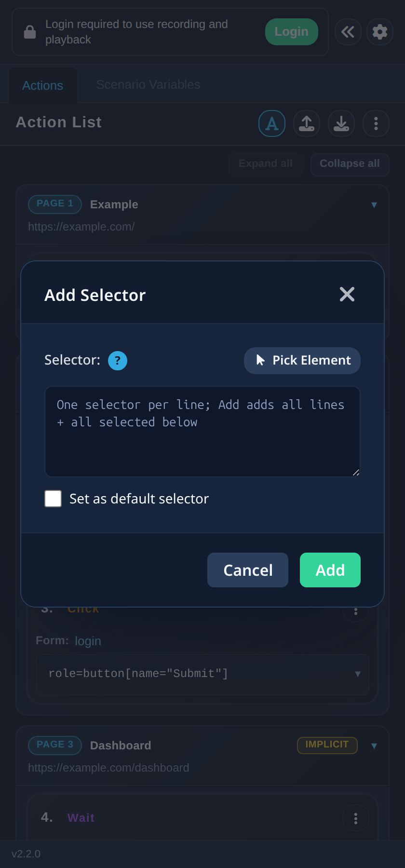
Task: Open settings via the gear icon
Action: pos(380,32)
